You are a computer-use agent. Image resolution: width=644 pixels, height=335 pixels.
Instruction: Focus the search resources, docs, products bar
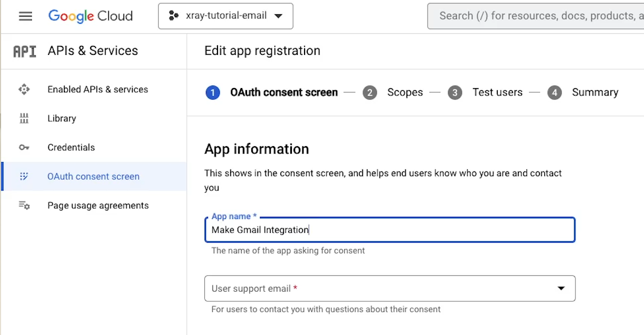(x=536, y=16)
